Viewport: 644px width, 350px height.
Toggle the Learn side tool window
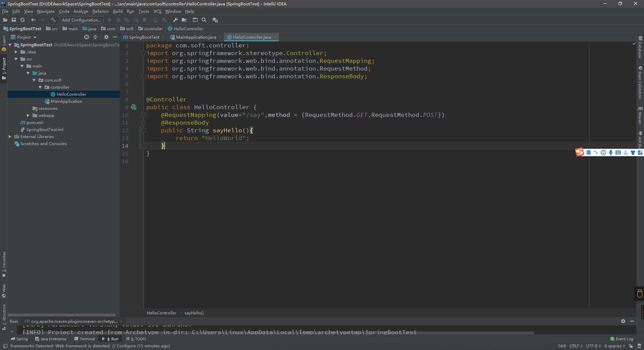[4, 43]
